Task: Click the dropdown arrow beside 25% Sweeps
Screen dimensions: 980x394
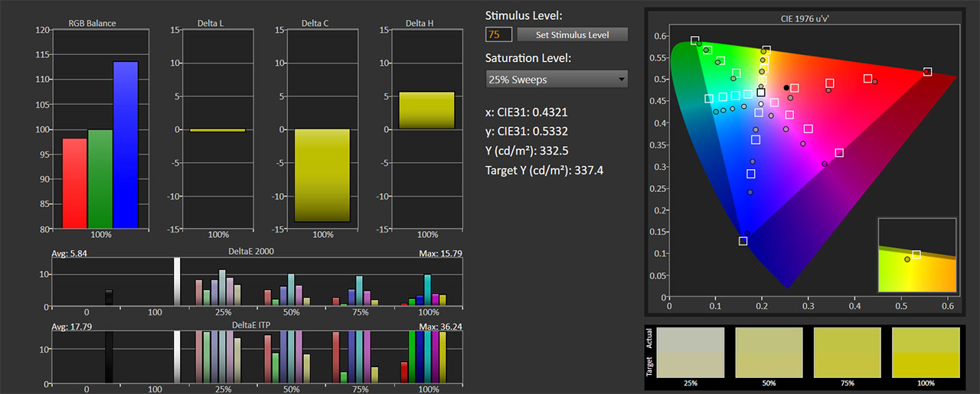Action: click(x=621, y=79)
